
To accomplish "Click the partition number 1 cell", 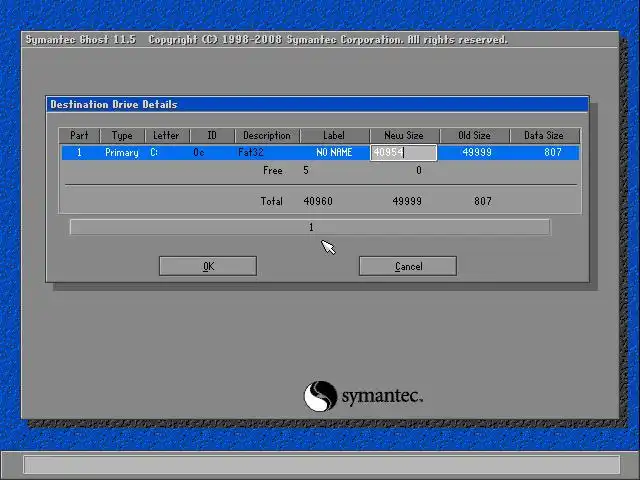I will click(x=79, y=153).
